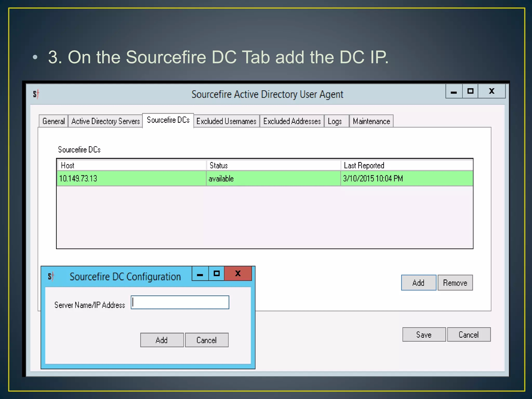This screenshot has height=399, width=532.
Task: Maximize the User Agent window
Action: coord(470,91)
